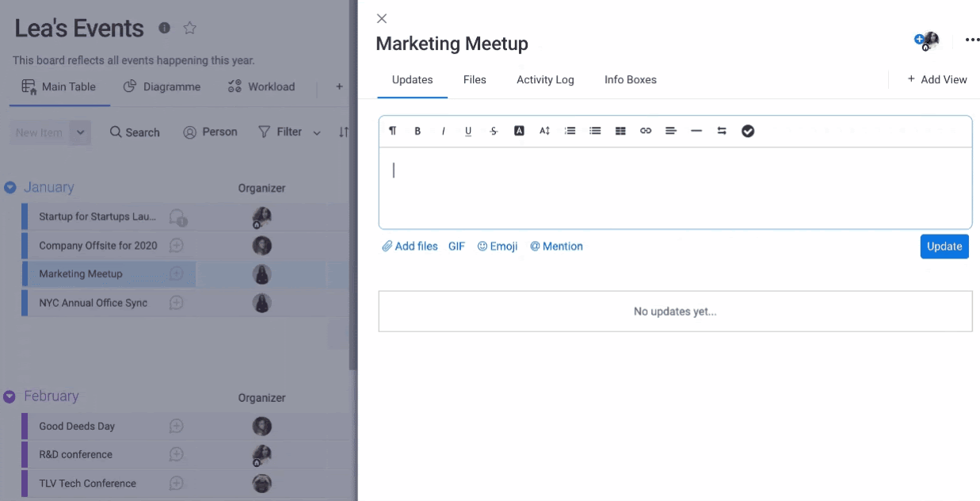Open the New Item dropdown arrow
The image size is (980, 501).
click(81, 132)
